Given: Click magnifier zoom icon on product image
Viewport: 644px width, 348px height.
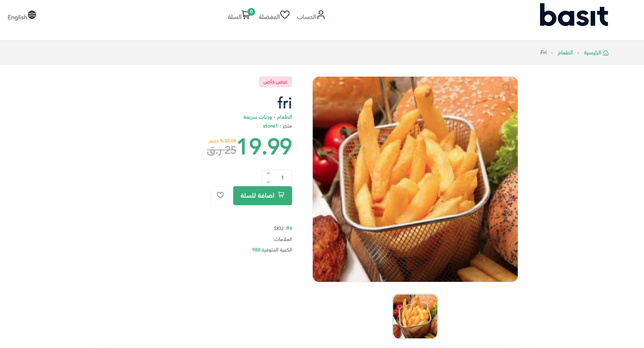Looking at the screenshot, I should point(506,88).
